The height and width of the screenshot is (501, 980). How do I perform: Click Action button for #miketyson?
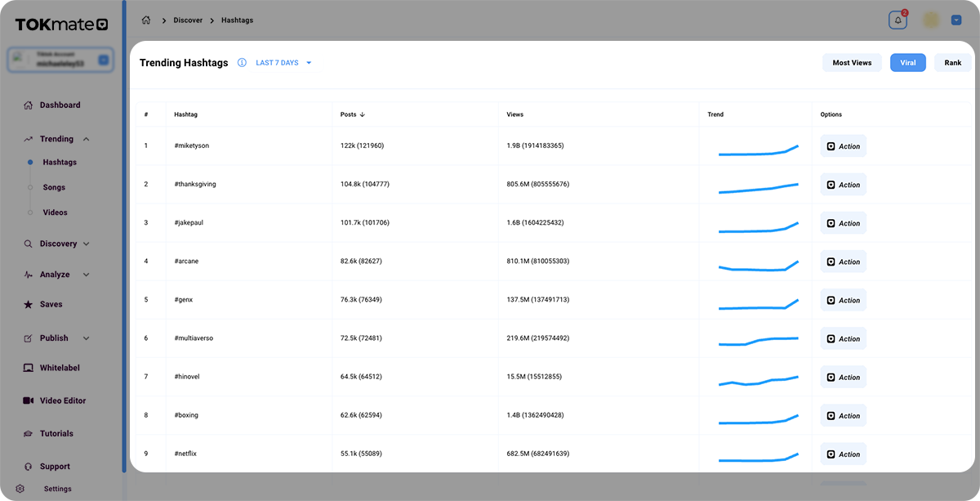(x=843, y=146)
